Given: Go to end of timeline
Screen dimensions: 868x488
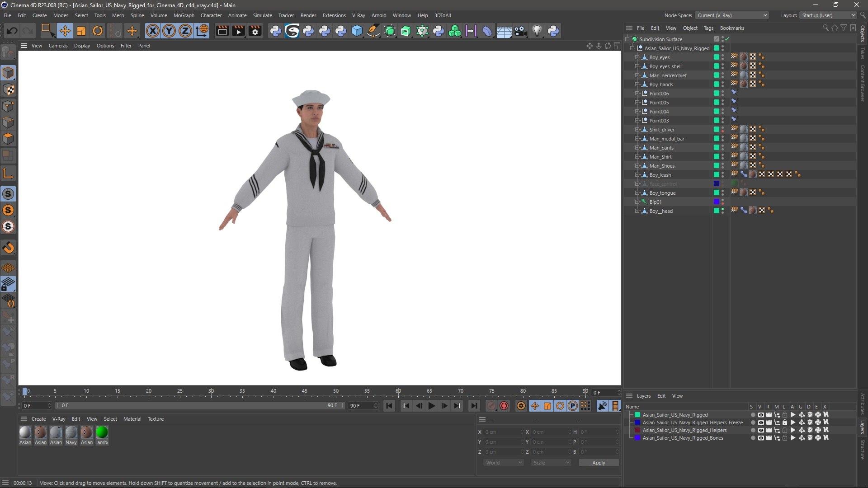Looking at the screenshot, I should click(474, 406).
